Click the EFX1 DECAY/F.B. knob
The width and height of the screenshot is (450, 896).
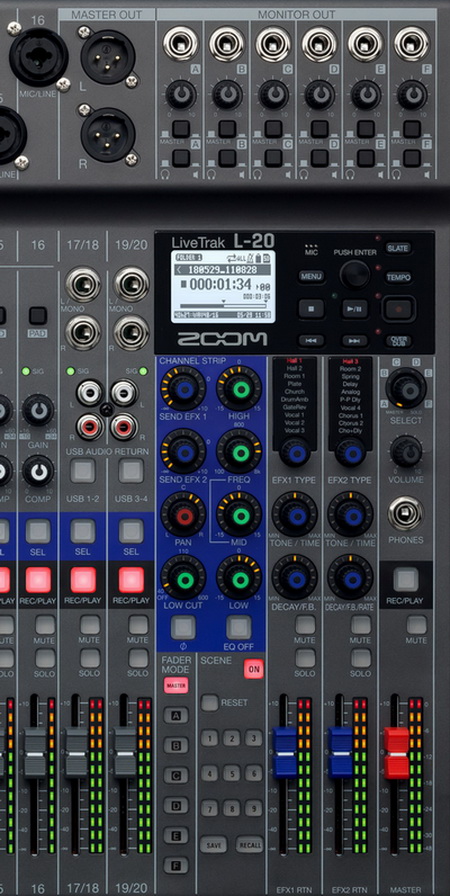pyautogui.click(x=295, y=577)
